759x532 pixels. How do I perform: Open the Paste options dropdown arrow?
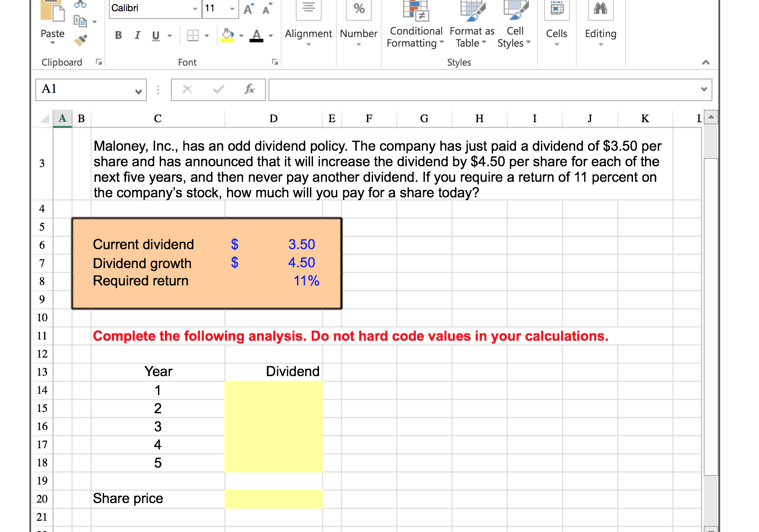[53, 43]
